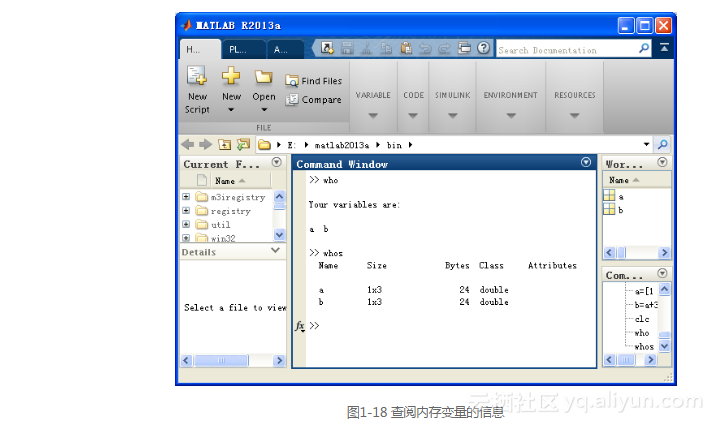714x424 pixels.
Task: Click the search folder magnifier icon
Action: pyautogui.click(x=663, y=145)
